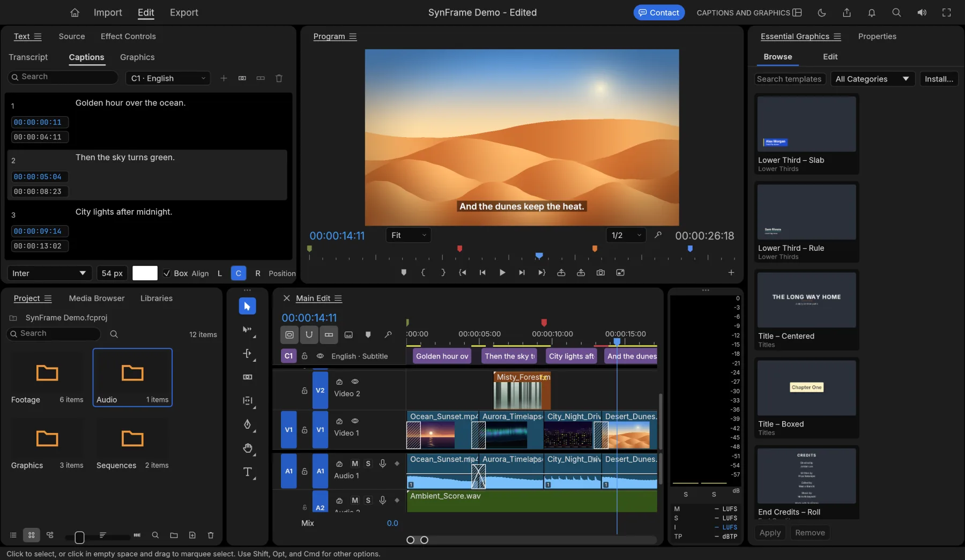Screen dimensions: 965x560
Task: Click the Install... button
Action: click(x=939, y=79)
